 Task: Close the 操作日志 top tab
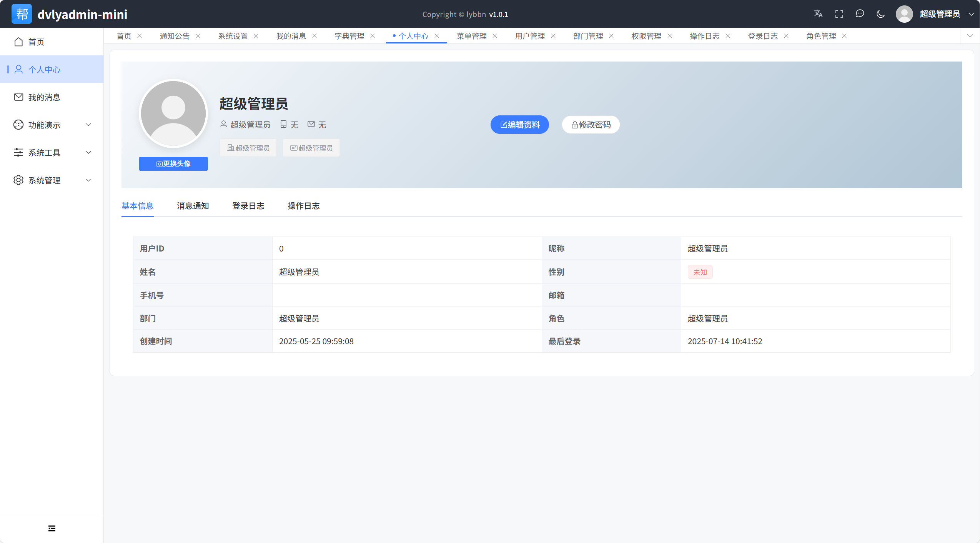tap(728, 36)
